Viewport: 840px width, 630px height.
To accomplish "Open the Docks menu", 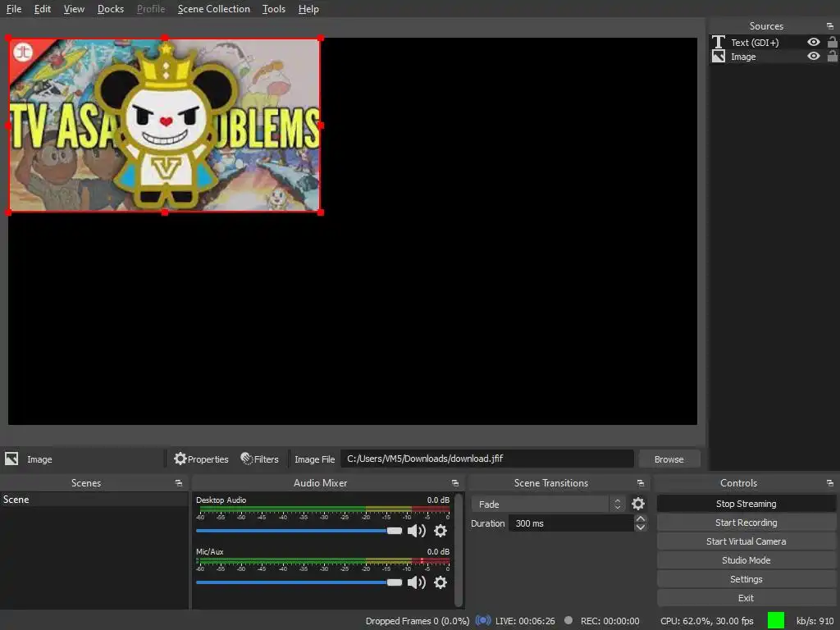I will 111,9.
